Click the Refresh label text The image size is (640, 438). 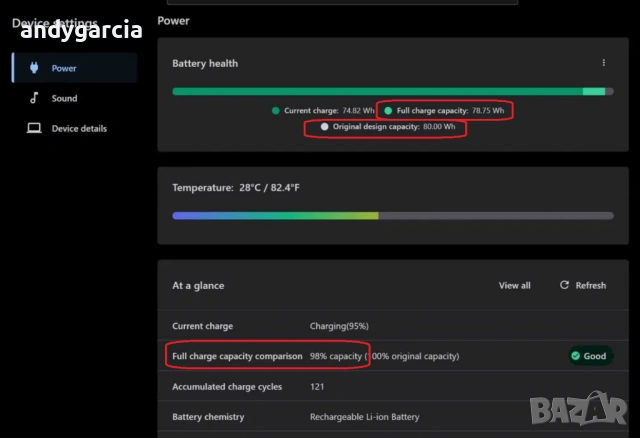tap(591, 285)
